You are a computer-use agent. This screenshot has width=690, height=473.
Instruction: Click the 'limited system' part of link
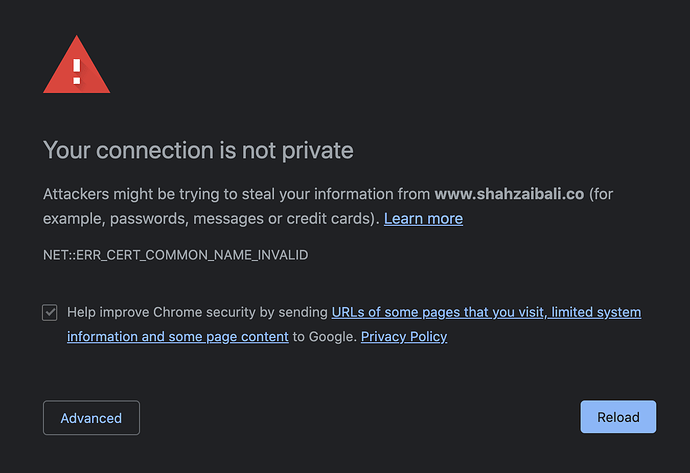click(x=596, y=312)
